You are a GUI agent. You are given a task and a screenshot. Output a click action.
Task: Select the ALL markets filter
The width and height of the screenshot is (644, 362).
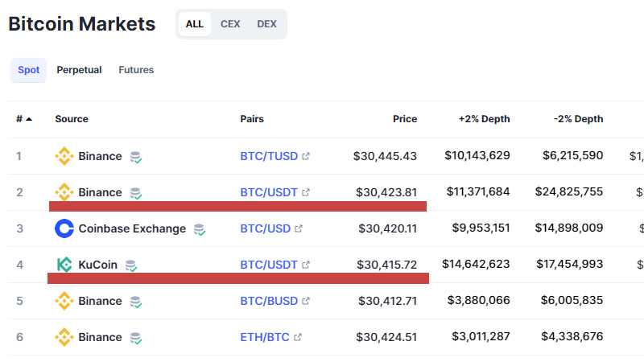point(194,24)
